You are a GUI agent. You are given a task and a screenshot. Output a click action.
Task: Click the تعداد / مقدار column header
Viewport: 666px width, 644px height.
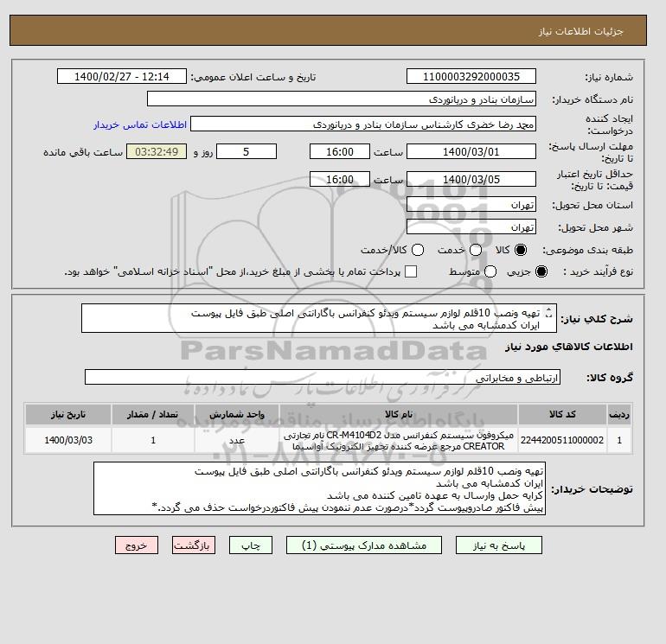pos(153,414)
